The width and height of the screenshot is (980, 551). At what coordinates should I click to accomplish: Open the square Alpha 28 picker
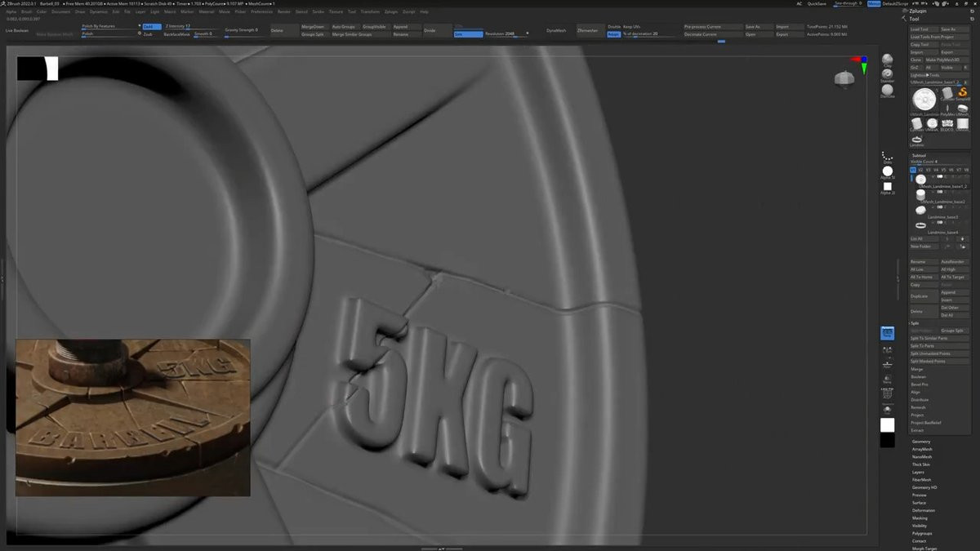click(x=888, y=188)
